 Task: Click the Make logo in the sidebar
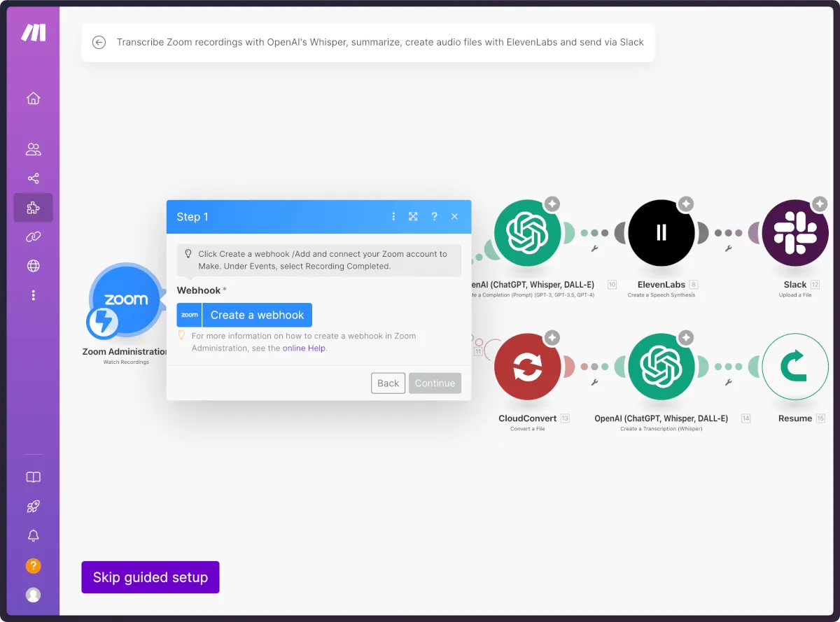[33, 32]
